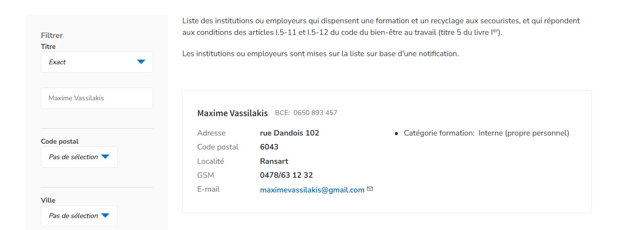Viewport: 644px width, 230px height.
Task: Select the BCE number 0650 893 457
Action: [x=315, y=113]
